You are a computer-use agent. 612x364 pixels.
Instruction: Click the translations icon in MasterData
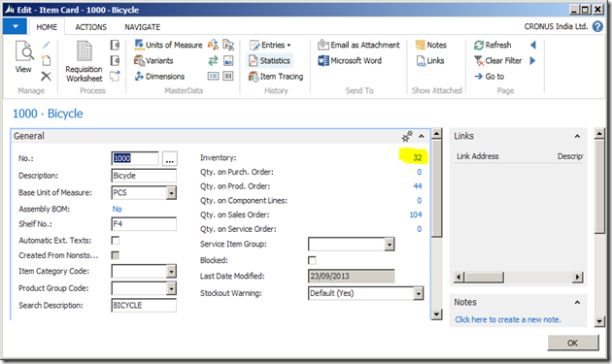[228, 45]
